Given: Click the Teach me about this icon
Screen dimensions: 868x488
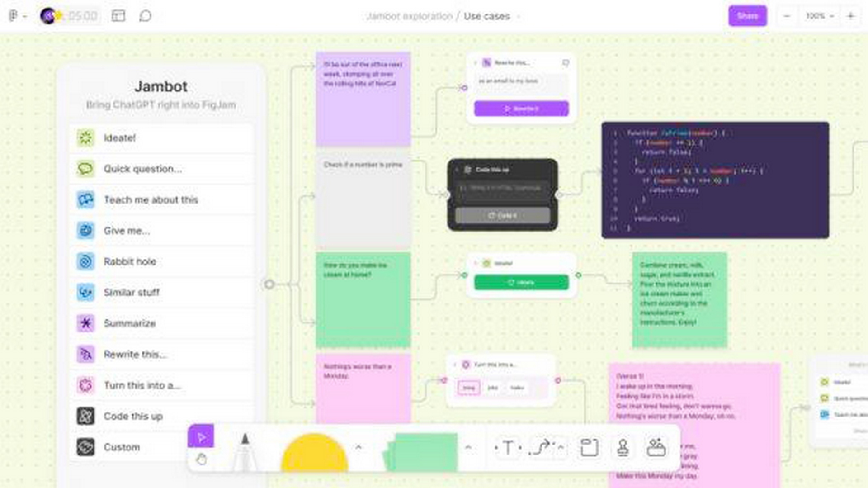Looking at the screenshot, I should coord(85,199).
